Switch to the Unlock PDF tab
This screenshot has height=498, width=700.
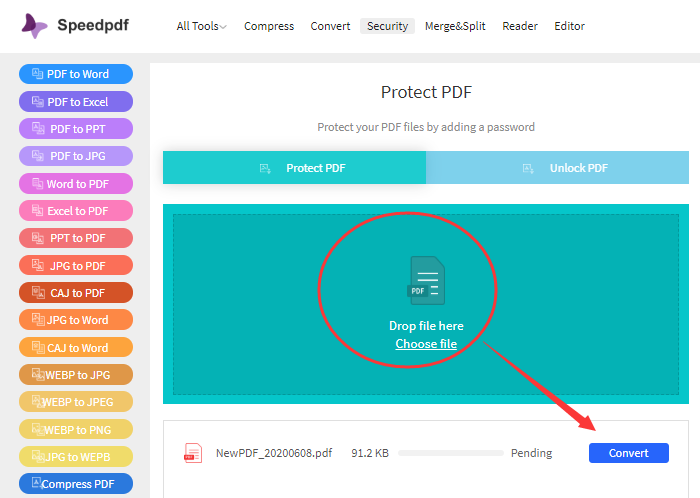click(557, 168)
